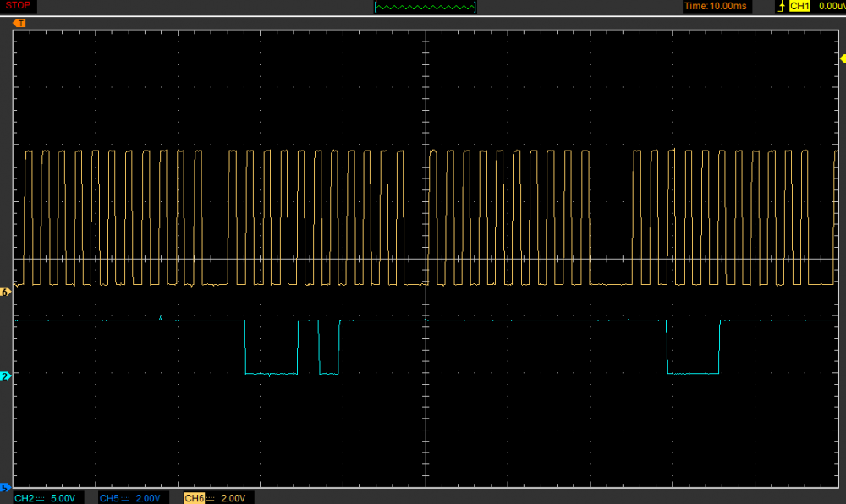This screenshot has height=504, width=846.
Task: Click the CH6 DC coupling icon
Action: coord(211,498)
